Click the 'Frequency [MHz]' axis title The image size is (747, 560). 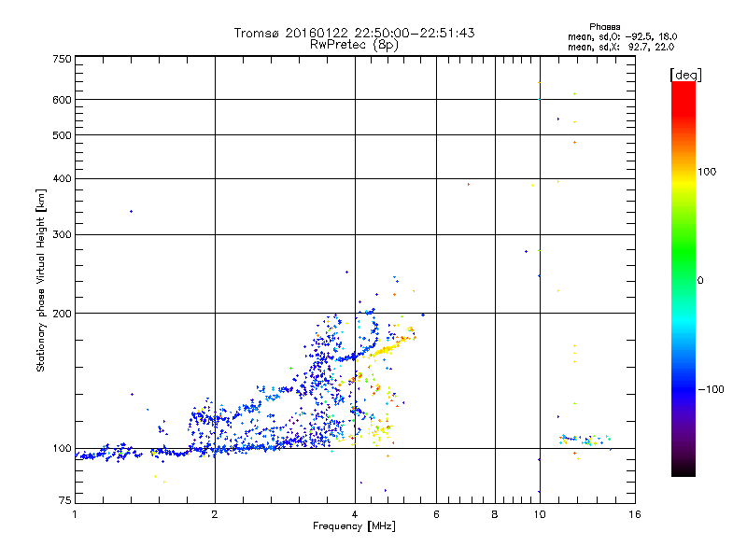coord(354,525)
